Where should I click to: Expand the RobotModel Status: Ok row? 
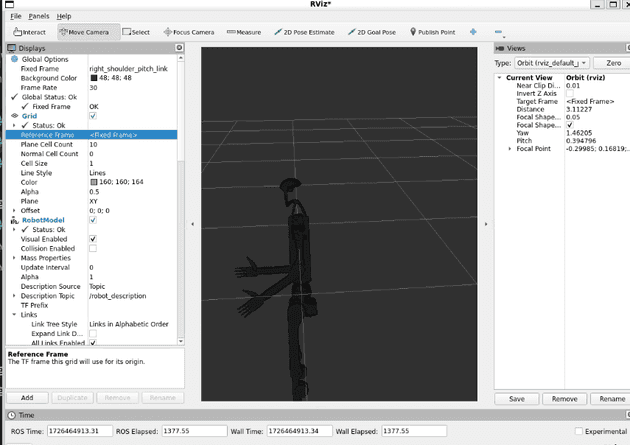14,229
